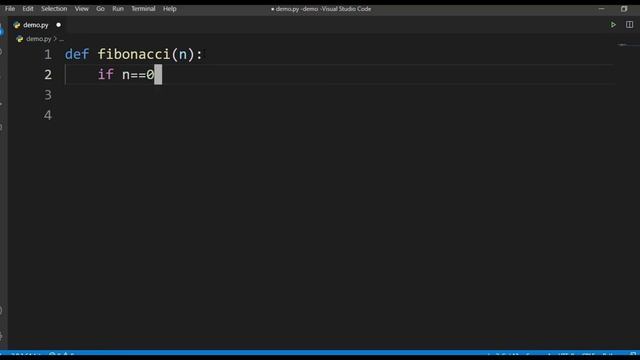Open the Go menu
The height and width of the screenshot is (360, 640).
[x=100, y=9]
